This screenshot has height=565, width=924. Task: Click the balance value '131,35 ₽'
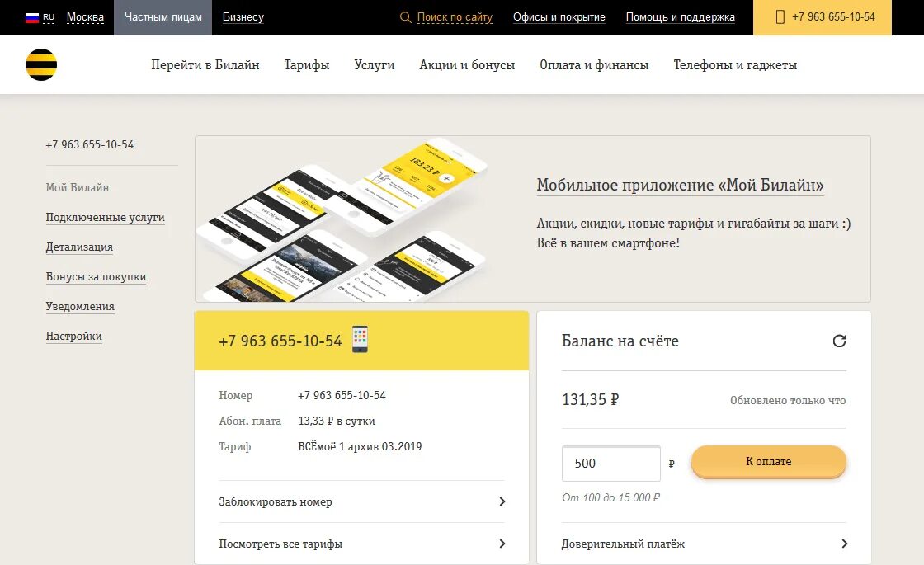[x=590, y=399]
